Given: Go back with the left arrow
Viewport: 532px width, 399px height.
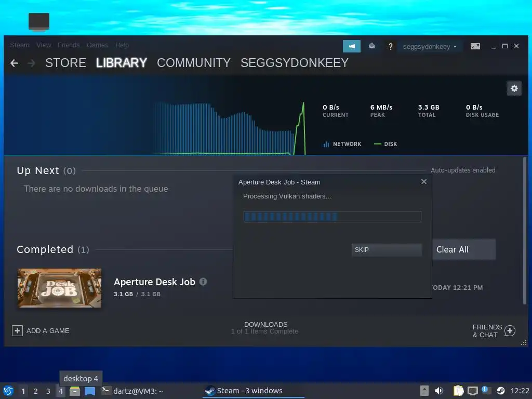Looking at the screenshot, I should tap(14, 63).
